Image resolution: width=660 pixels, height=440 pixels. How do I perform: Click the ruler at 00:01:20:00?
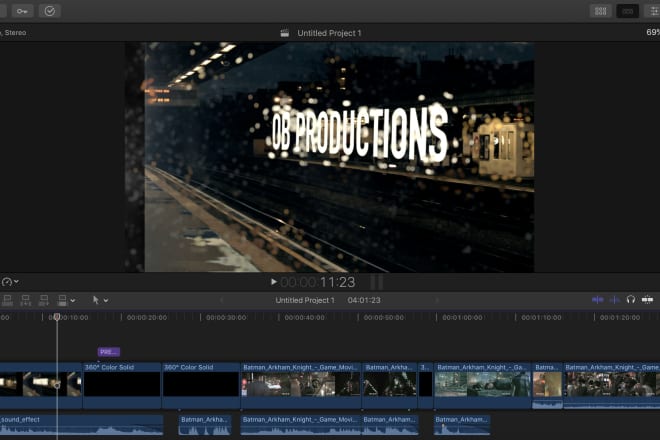pyautogui.click(x=620, y=317)
